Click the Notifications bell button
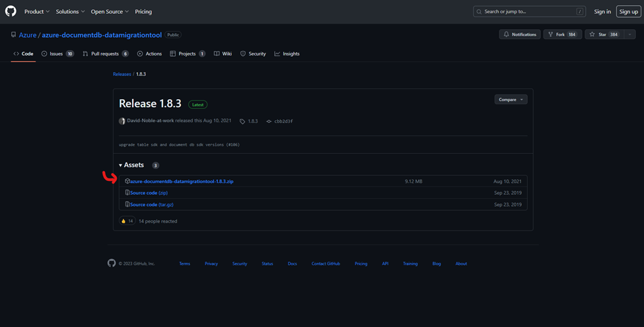Image resolution: width=644 pixels, height=327 pixels. click(x=520, y=34)
